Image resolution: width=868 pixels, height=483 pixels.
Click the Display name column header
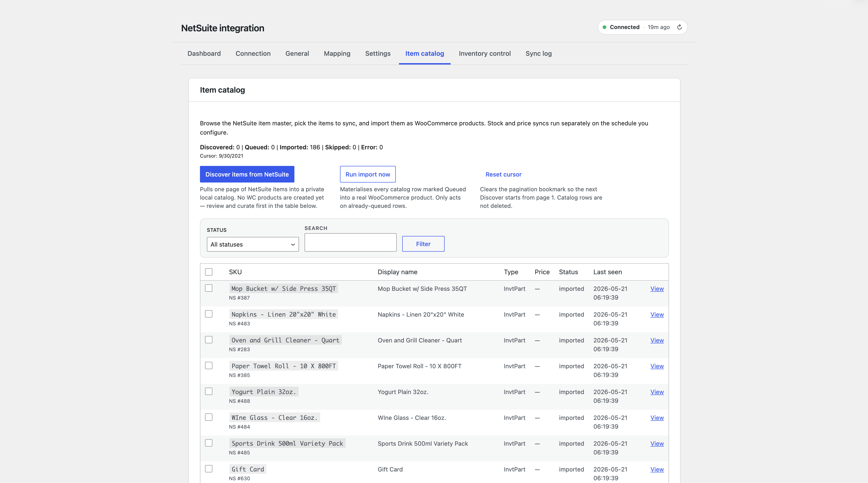[397, 272]
